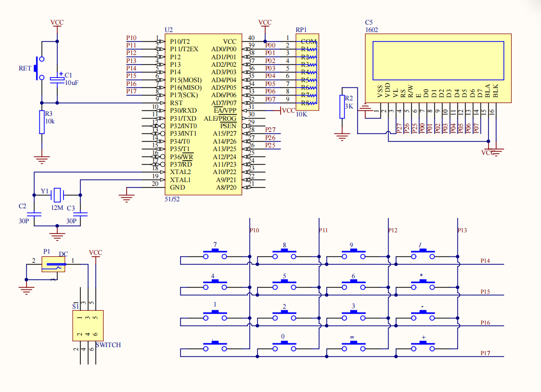The height and width of the screenshot is (392, 541).
Task: Click the P13 column net label above keypad
Action: (462, 230)
